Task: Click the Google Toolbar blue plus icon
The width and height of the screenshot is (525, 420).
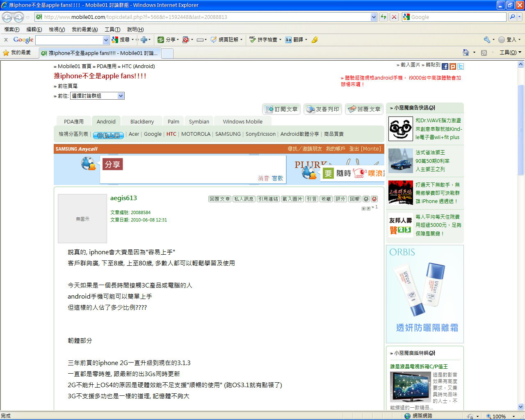Action: click(144, 40)
